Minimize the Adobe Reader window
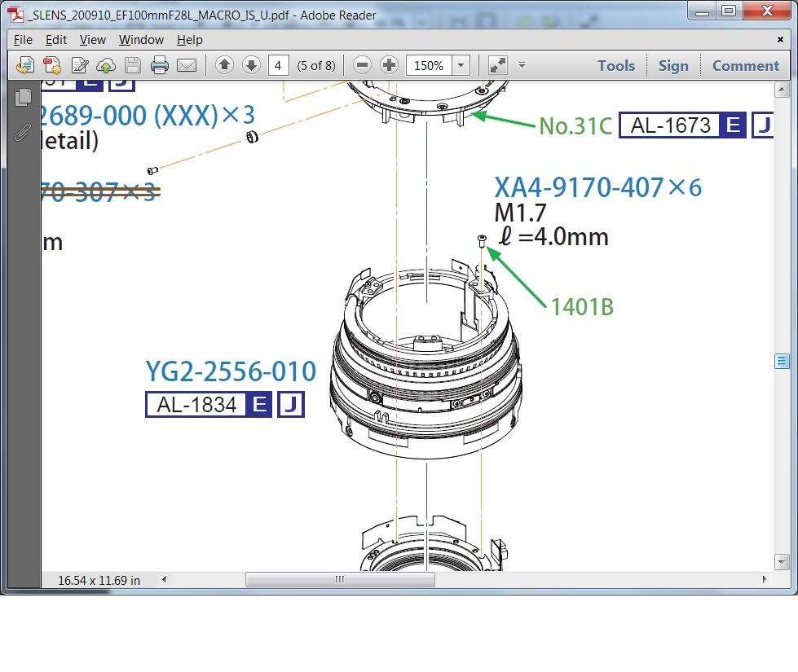 702,11
